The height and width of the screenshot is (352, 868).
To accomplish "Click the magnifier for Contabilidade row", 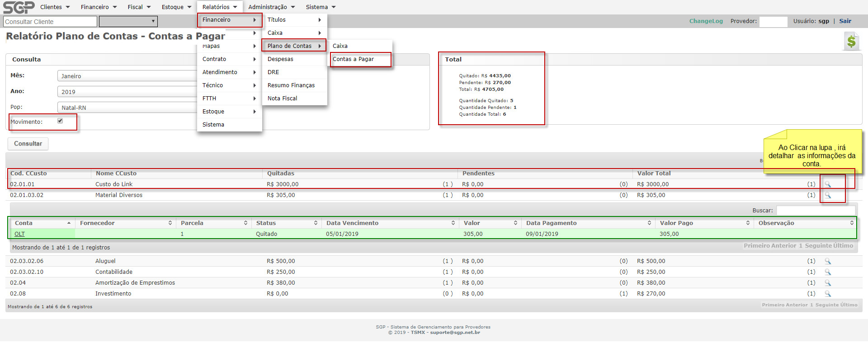I will (x=828, y=272).
